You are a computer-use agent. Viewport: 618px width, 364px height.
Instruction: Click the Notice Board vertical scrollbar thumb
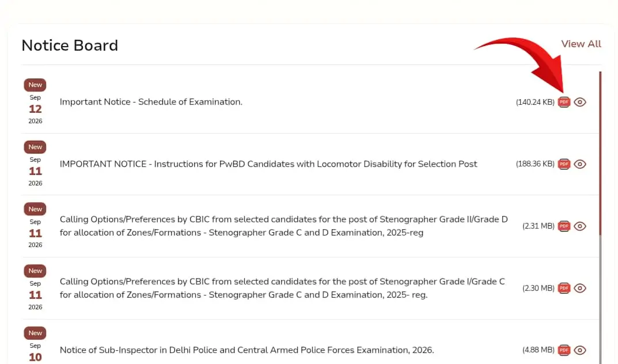(600, 154)
